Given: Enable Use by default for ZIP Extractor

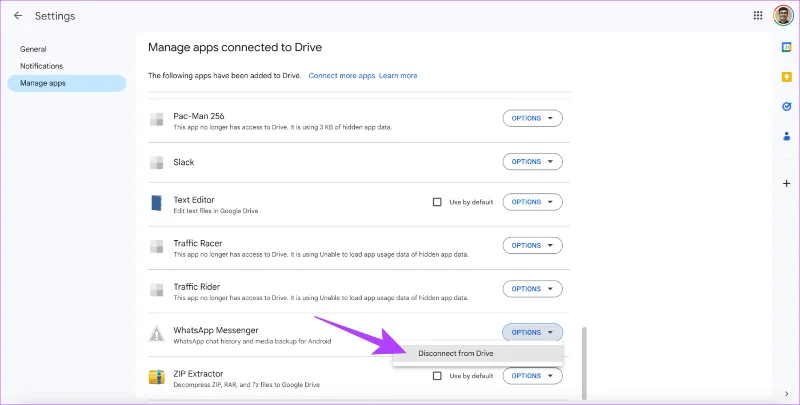Looking at the screenshot, I should coord(437,376).
